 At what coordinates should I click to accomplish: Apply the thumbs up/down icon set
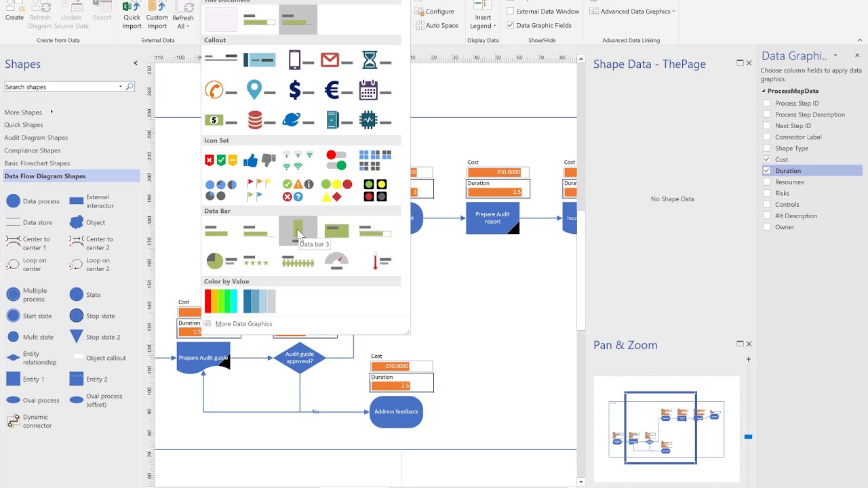point(260,161)
